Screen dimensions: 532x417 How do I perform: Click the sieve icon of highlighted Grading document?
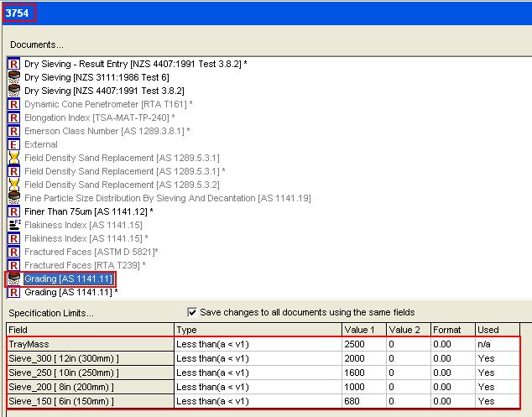(13, 279)
